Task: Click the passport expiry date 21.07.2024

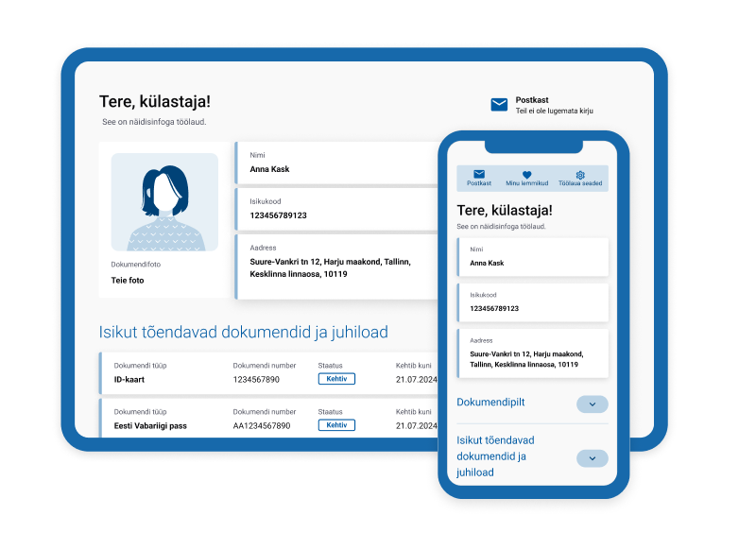Action: point(417,425)
